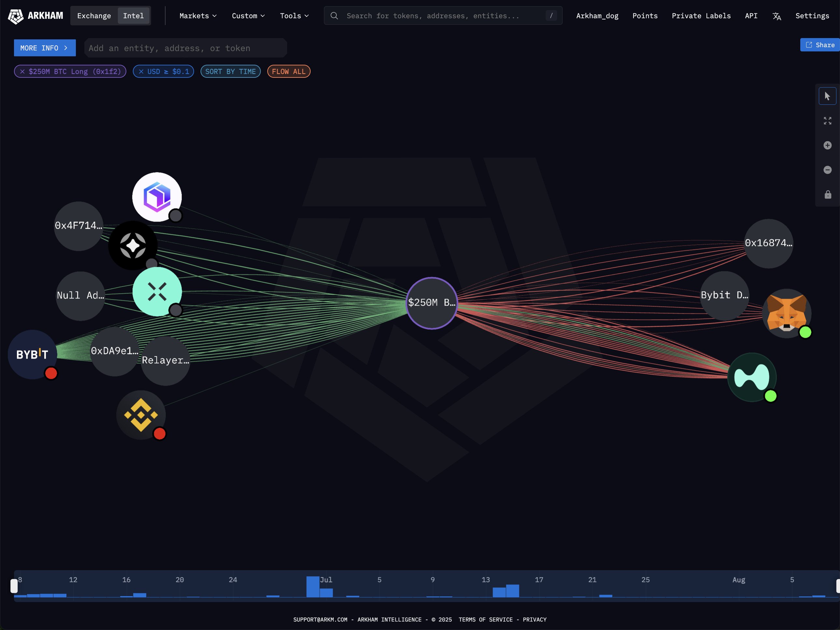
Task: Click the left timeline range handle
Action: 14,586
